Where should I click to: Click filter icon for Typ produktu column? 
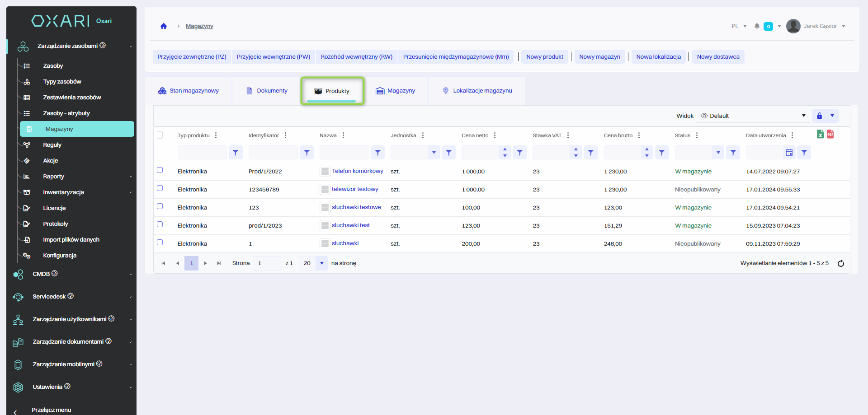click(236, 153)
